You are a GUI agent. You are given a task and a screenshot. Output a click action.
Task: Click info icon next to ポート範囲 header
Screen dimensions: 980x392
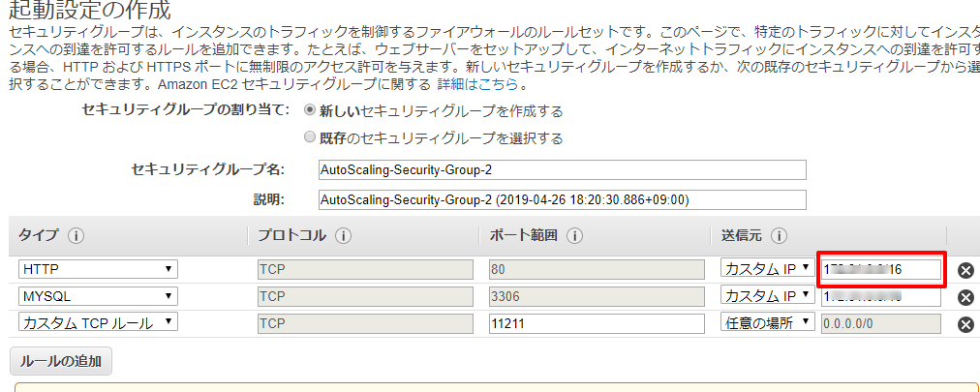pyautogui.click(x=575, y=236)
